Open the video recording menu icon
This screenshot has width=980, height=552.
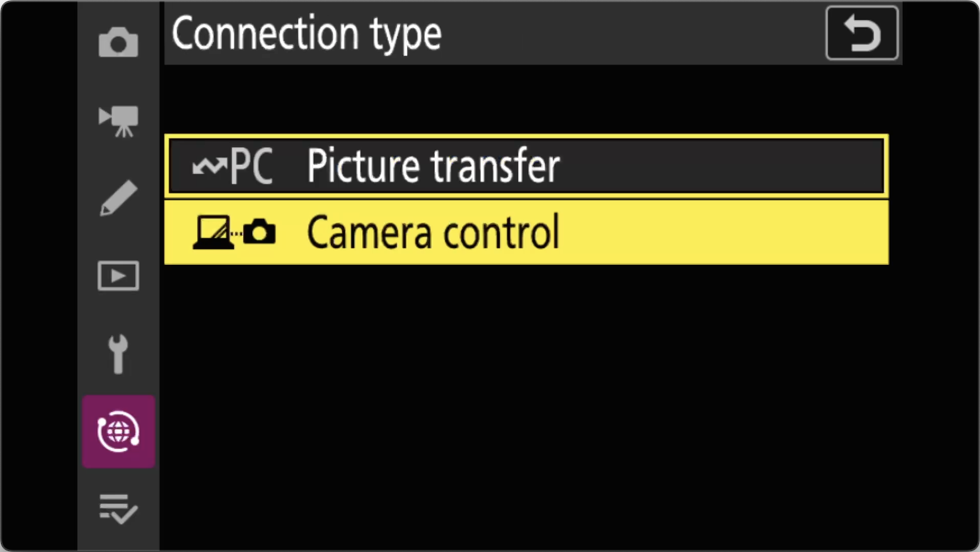(118, 121)
